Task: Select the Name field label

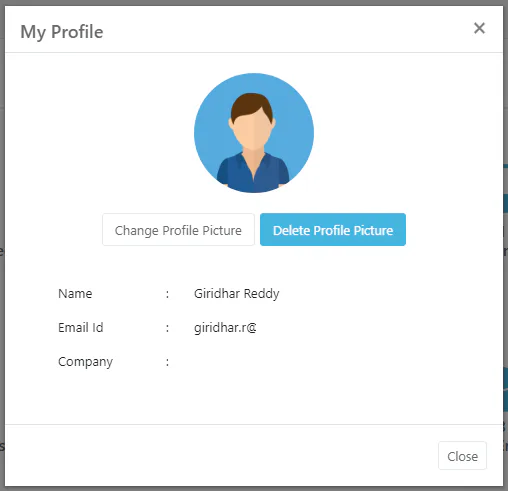Action: coord(75,294)
